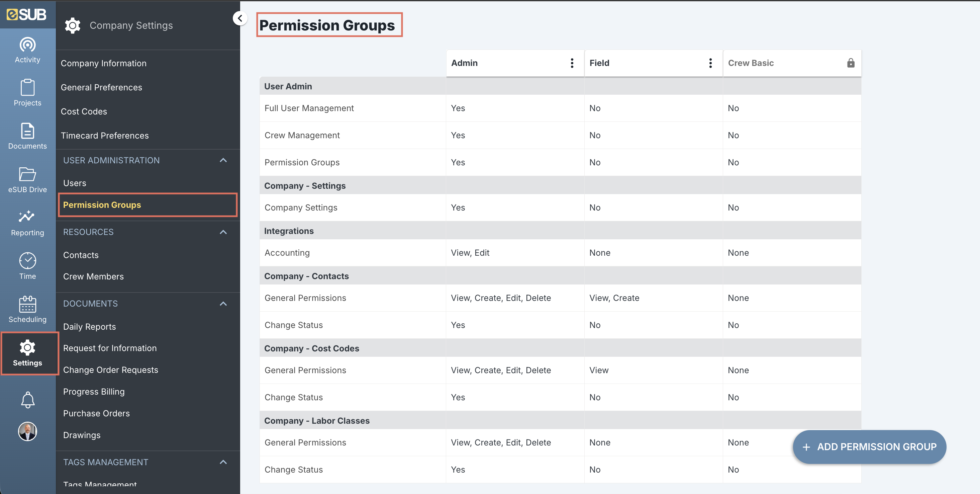
Task: Collapse the Company Settings sidebar
Action: click(240, 18)
